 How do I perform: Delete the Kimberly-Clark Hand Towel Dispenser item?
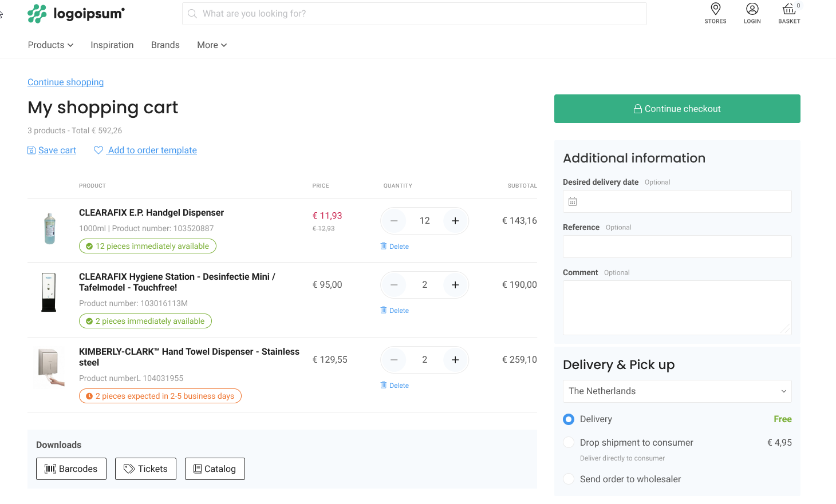[395, 386]
